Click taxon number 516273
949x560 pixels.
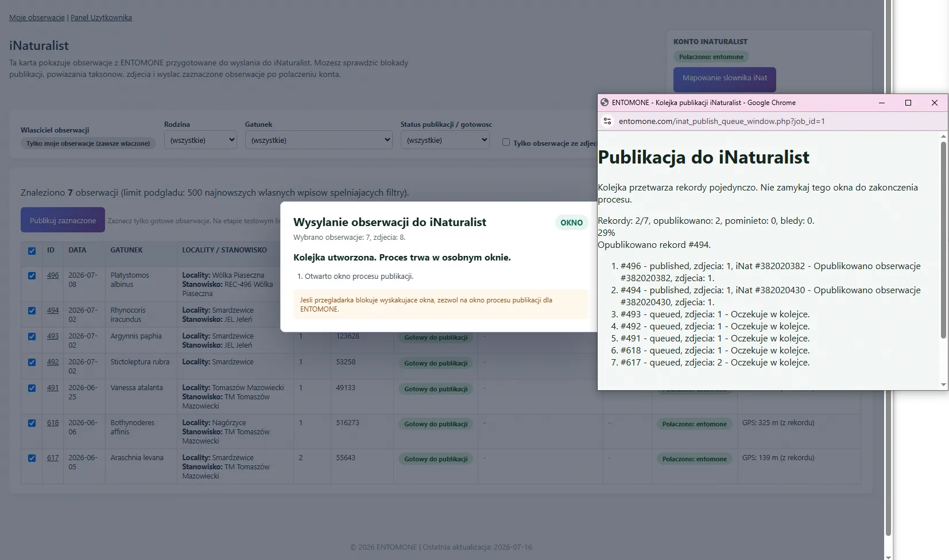coord(348,423)
